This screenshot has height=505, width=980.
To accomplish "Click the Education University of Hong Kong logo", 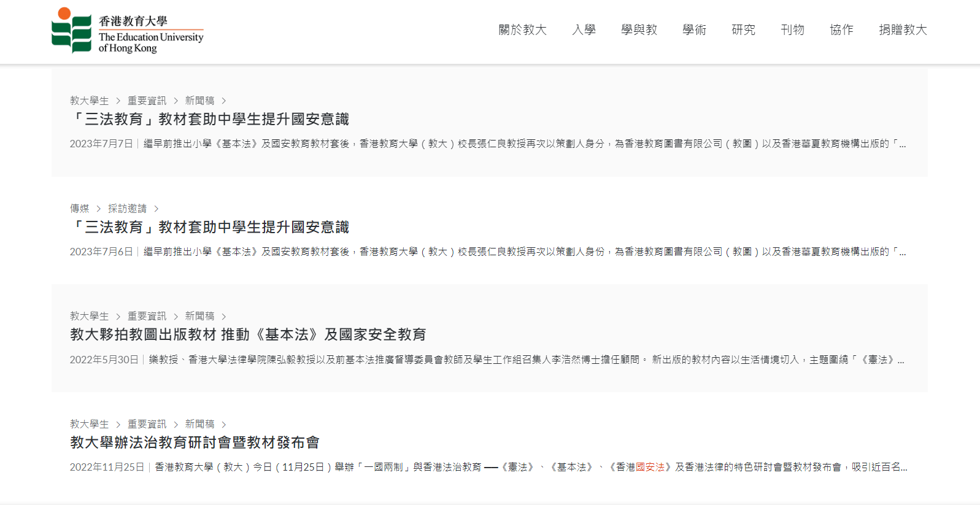I will click(128, 31).
